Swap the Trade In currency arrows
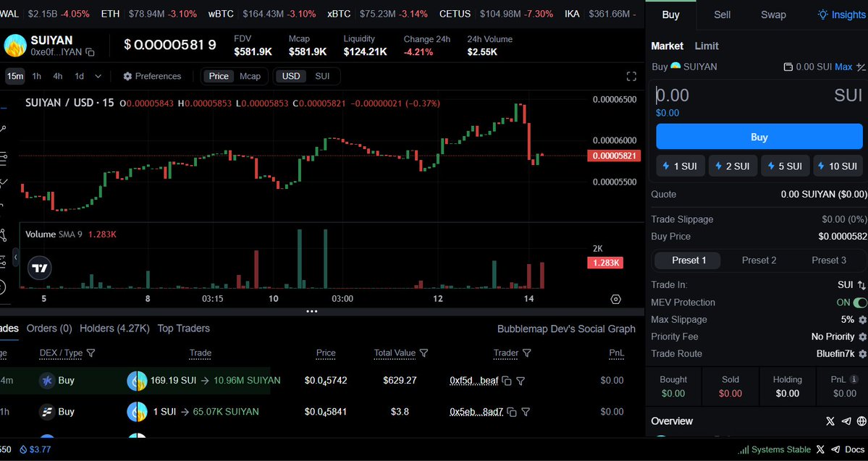Viewport: 868px width, 461px height. pos(861,285)
